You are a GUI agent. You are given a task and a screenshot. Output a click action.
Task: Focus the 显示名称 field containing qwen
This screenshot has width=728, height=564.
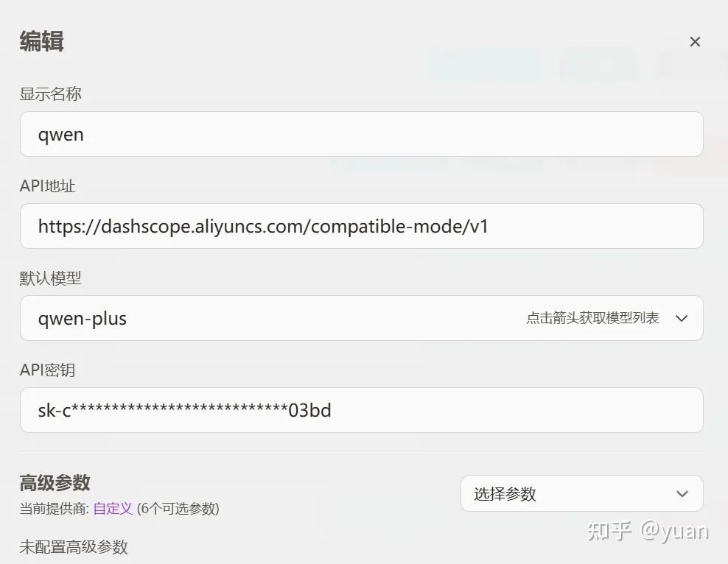[361, 134]
